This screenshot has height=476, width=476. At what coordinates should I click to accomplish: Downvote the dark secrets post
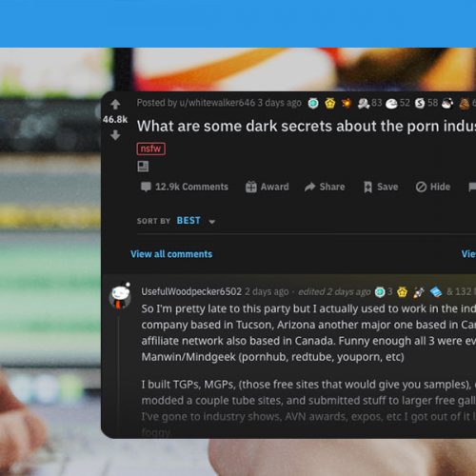115,135
